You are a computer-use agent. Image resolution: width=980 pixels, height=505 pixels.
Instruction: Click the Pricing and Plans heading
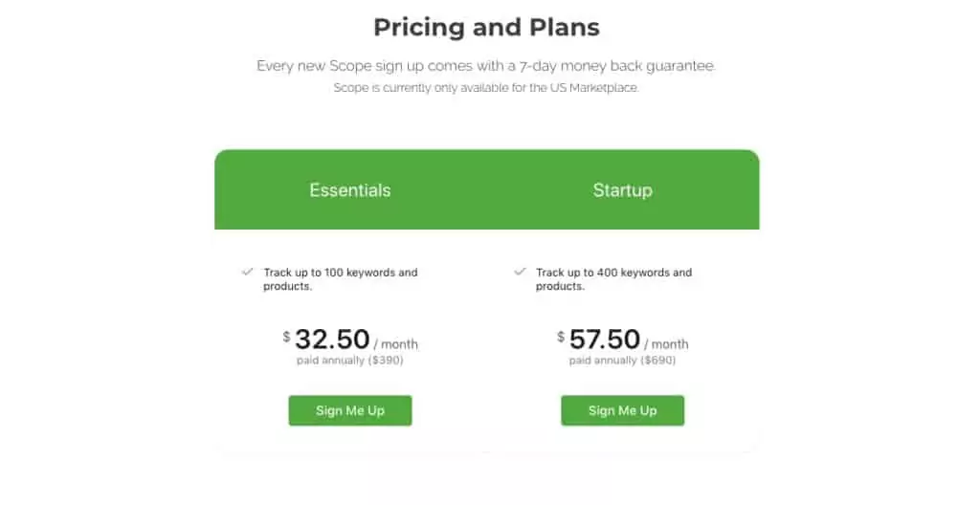(486, 27)
